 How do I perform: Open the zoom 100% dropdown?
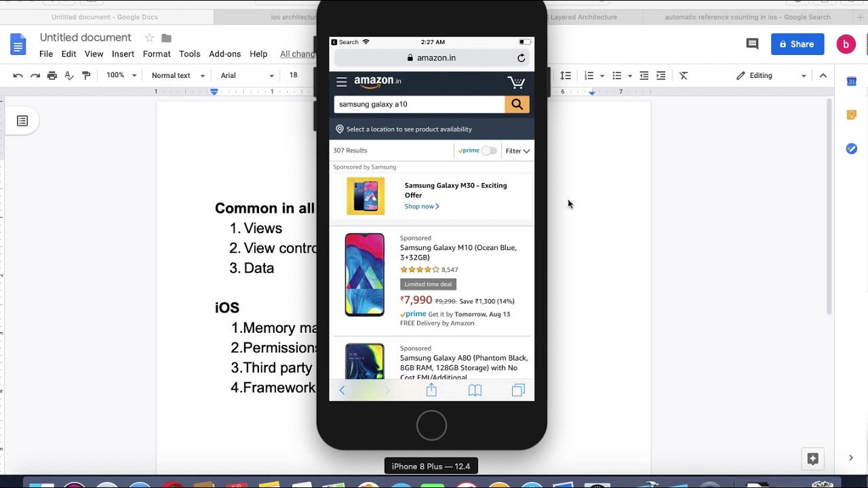tap(121, 75)
